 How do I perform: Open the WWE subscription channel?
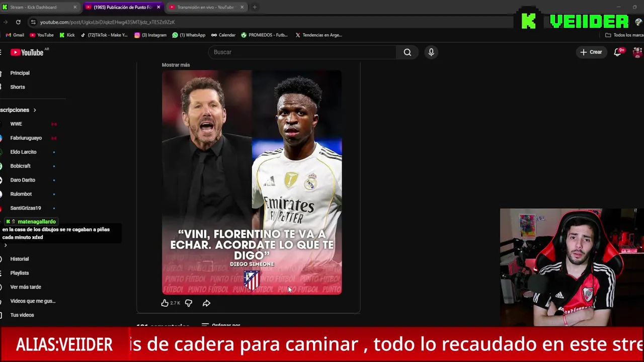16,124
